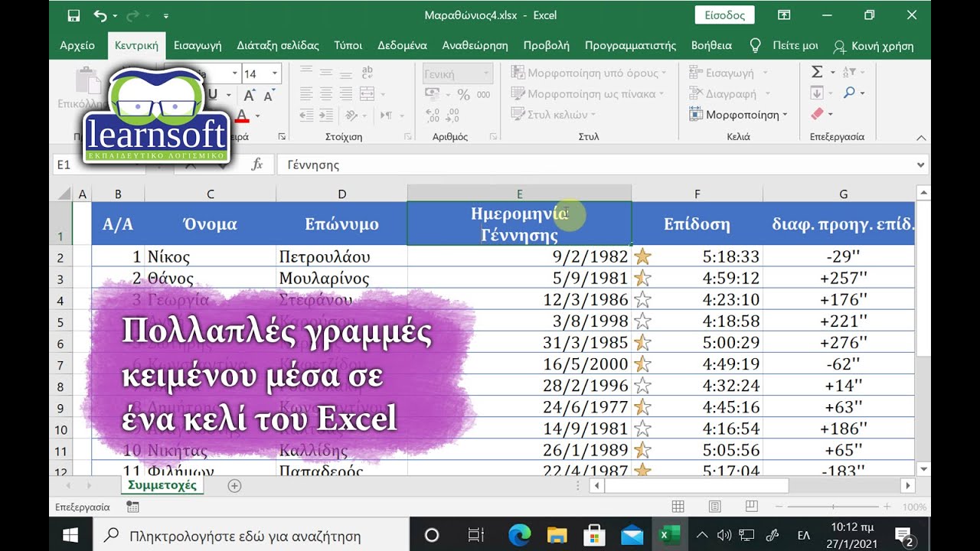980x551 pixels.
Task: Click the text orientation icon
Action: [351, 116]
